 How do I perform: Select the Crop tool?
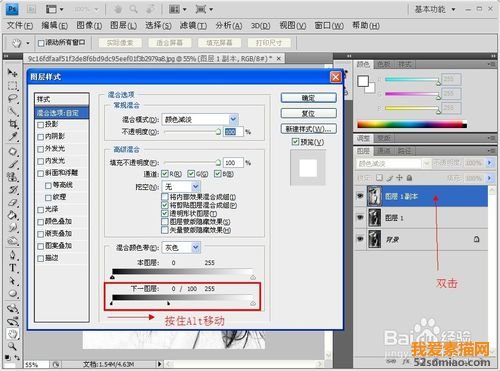(13, 124)
